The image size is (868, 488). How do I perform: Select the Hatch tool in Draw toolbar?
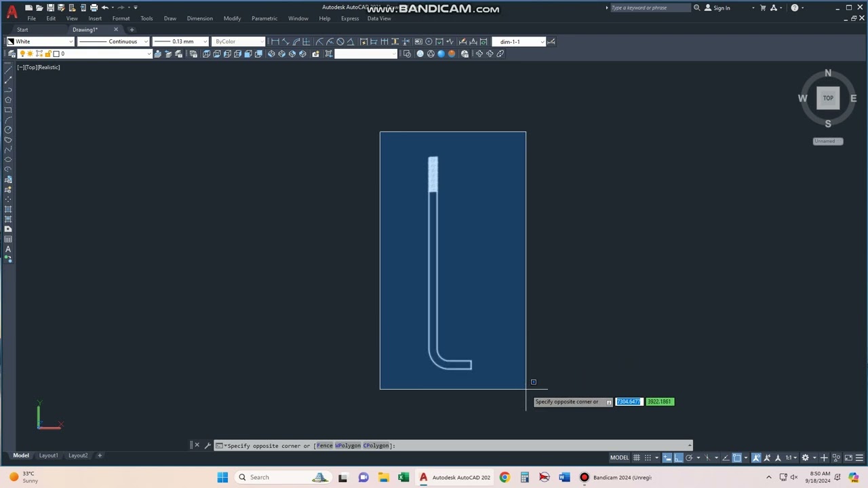pyautogui.click(x=8, y=209)
